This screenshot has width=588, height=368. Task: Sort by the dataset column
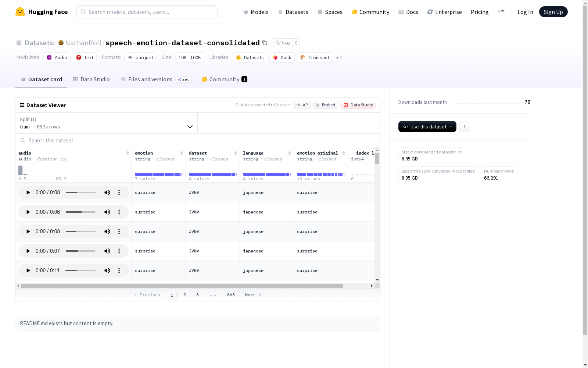(x=236, y=153)
